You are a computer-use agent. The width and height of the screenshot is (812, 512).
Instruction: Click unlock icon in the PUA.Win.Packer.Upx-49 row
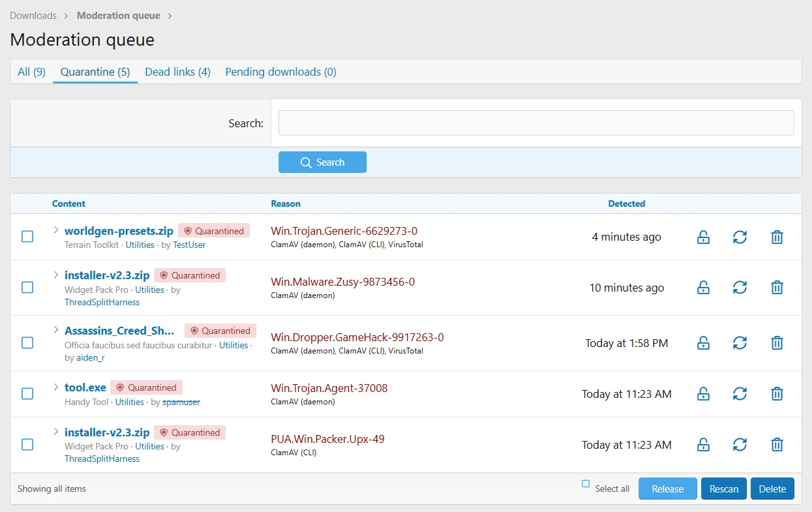703,445
